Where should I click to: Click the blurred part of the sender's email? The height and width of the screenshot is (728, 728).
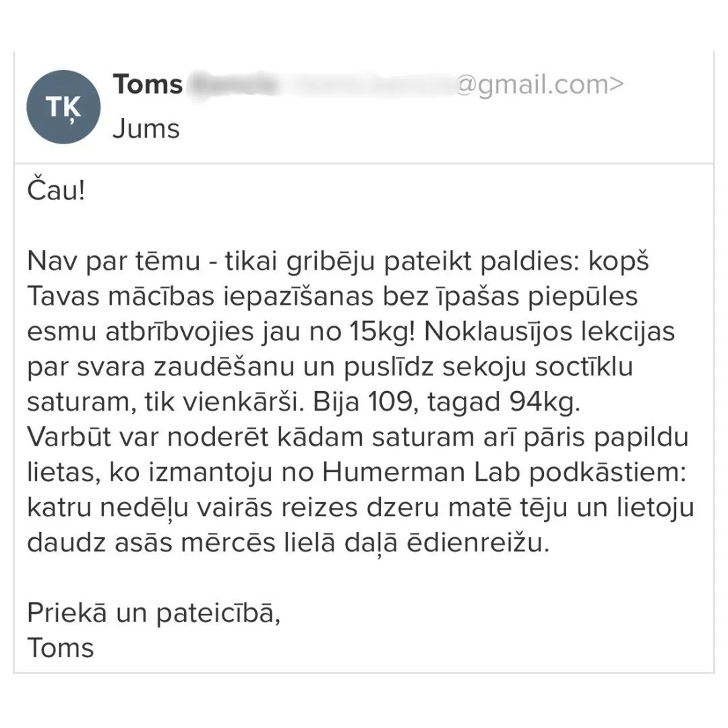[x=320, y=86]
